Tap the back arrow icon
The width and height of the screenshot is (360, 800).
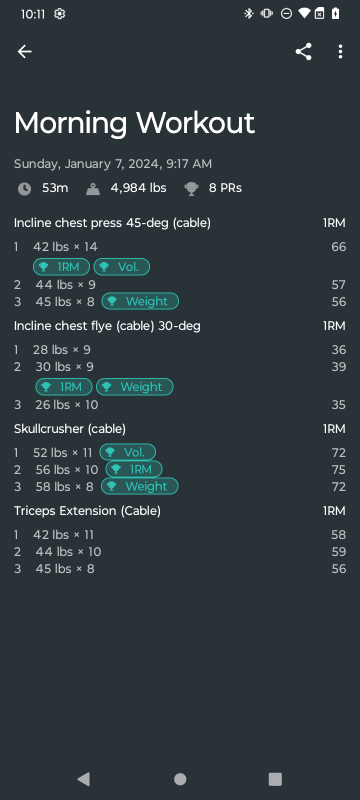point(24,52)
